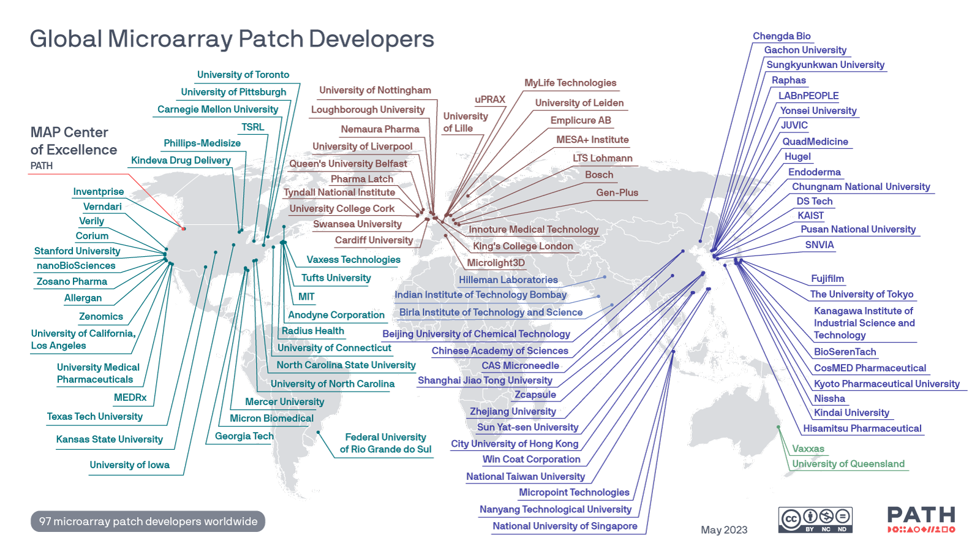The image size is (980, 554).
Task: Select the 'MAP Center of Excellence' label
Action: click(x=73, y=141)
